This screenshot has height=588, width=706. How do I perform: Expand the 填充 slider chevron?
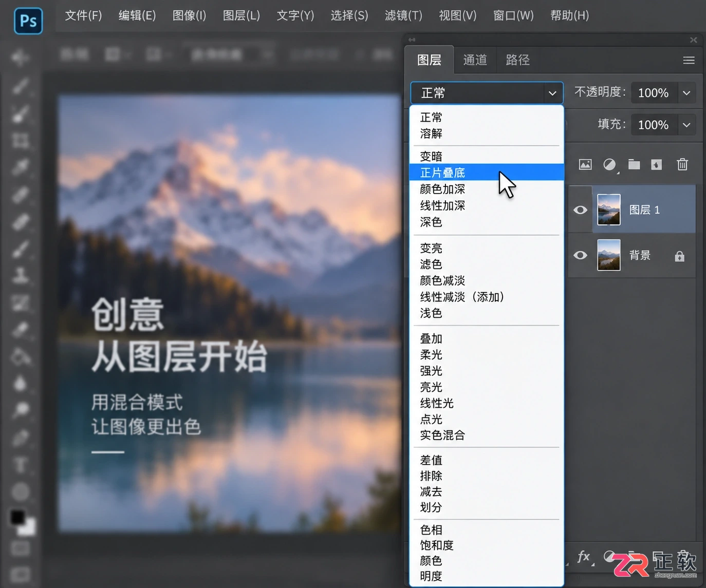click(x=686, y=125)
